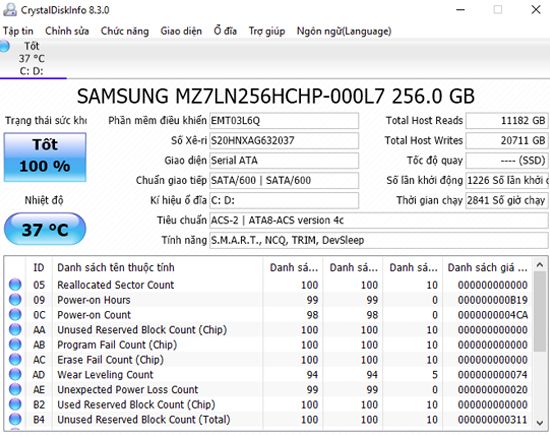
Task: Click status orb for Unexpected Power Loss Count
Action: coord(15,389)
